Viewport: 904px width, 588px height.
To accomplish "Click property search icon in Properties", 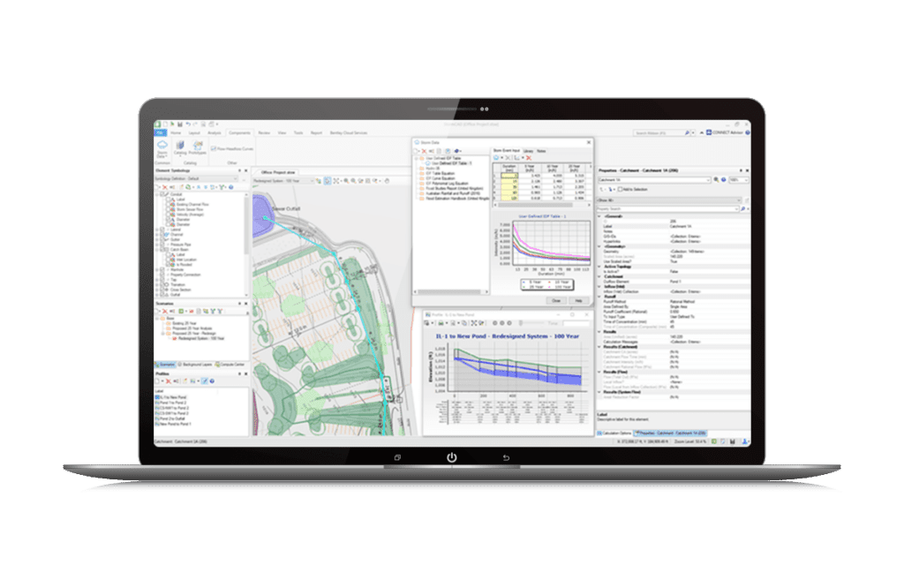I will 742,208.
